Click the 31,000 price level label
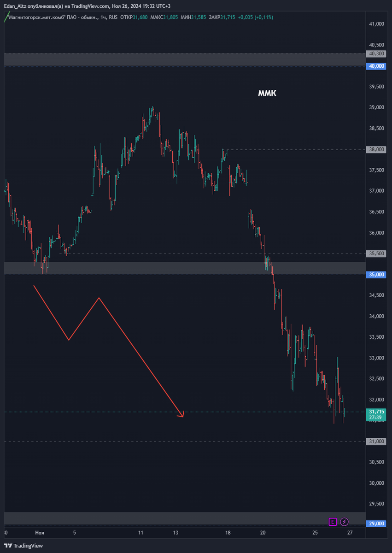 click(377, 441)
